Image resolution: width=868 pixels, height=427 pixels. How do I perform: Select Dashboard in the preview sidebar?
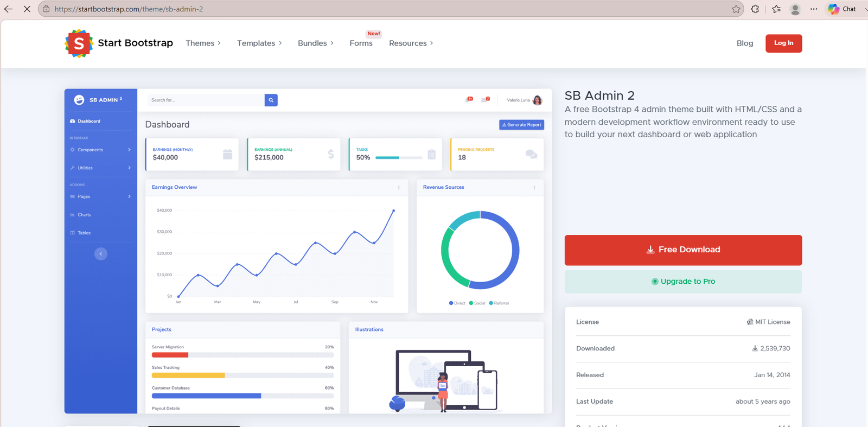pos(86,121)
